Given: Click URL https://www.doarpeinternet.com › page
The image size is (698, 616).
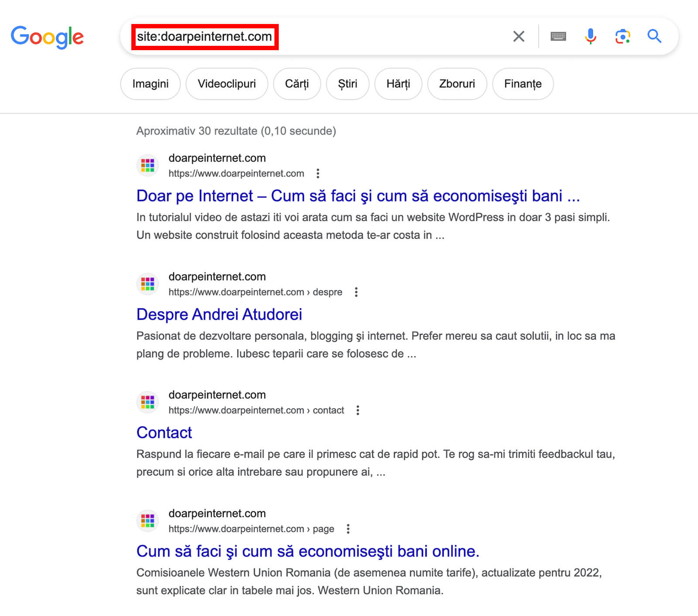Looking at the screenshot, I should (252, 529).
